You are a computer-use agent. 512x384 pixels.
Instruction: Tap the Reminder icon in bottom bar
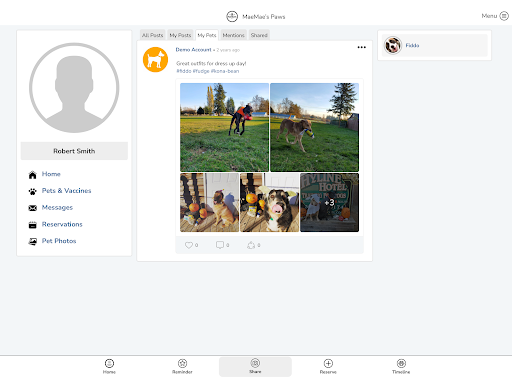182,363
